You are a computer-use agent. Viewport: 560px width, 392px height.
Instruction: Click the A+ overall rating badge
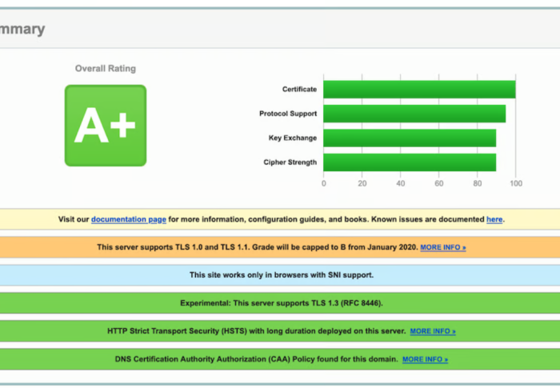tap(106, 126)
